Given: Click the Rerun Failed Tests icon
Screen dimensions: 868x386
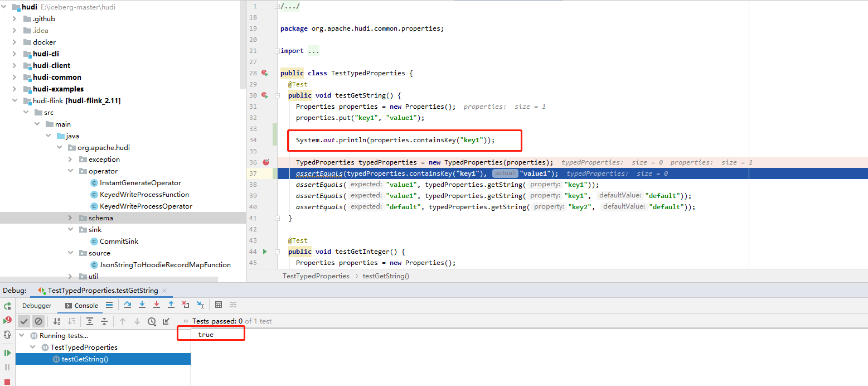Looking at the screenshot, I should click(7, 320).
